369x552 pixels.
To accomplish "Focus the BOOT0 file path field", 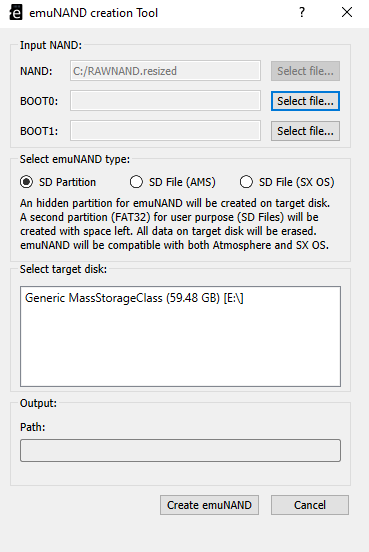I will click(x=165, y=101).
